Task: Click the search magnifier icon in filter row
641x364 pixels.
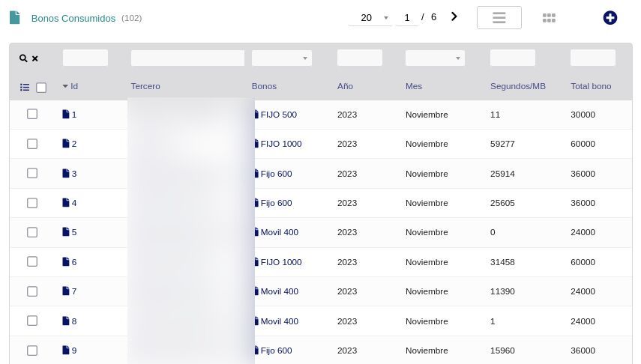Action: click(23, 58)
